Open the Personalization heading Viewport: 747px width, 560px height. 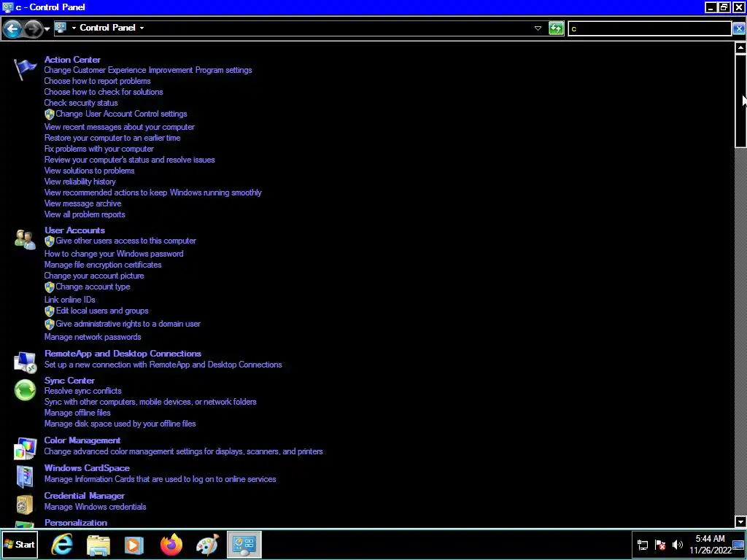(x=76, y=522)
